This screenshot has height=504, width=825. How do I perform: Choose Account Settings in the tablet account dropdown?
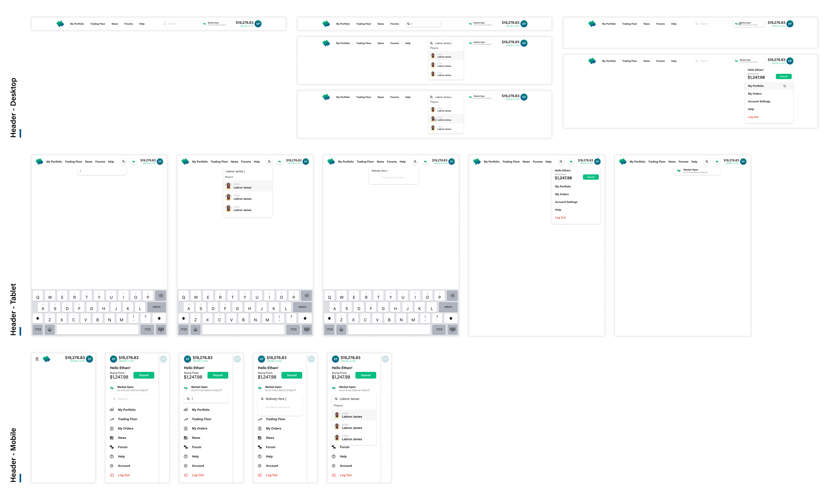click(x=566, y=202)
